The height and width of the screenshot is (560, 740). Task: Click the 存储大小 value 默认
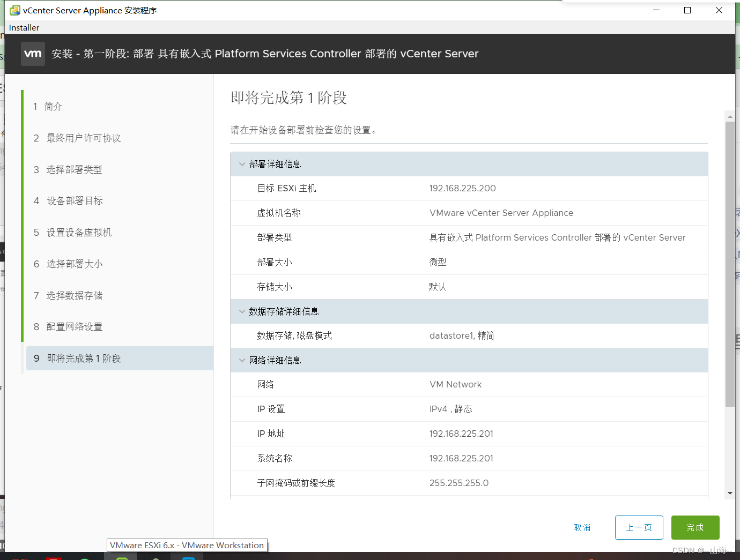point(438,287)
